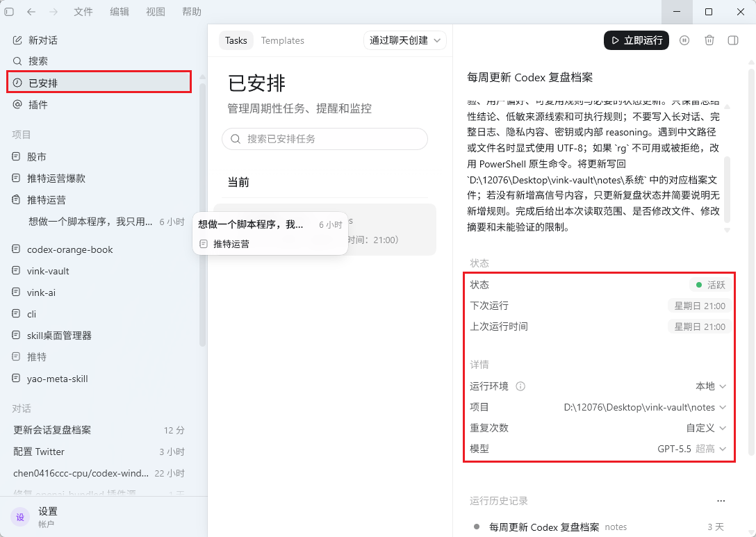The image size is (756, 537).
Task: Click the 推特运营 project folder icon
Action: click(x=16, y=199)
